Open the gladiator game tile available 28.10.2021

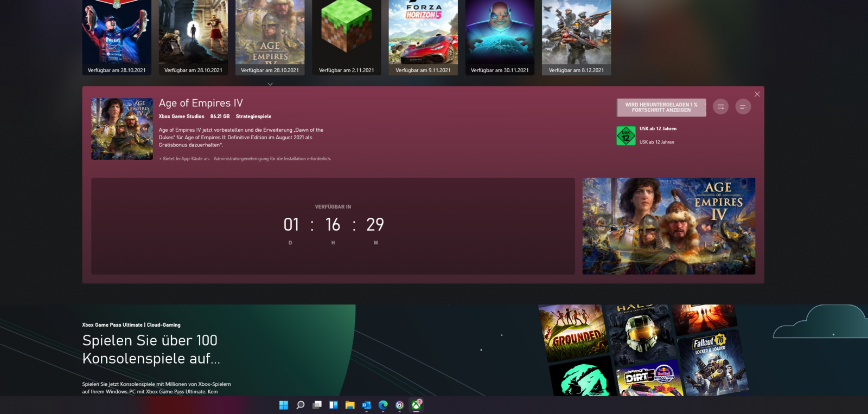[193, 37]
